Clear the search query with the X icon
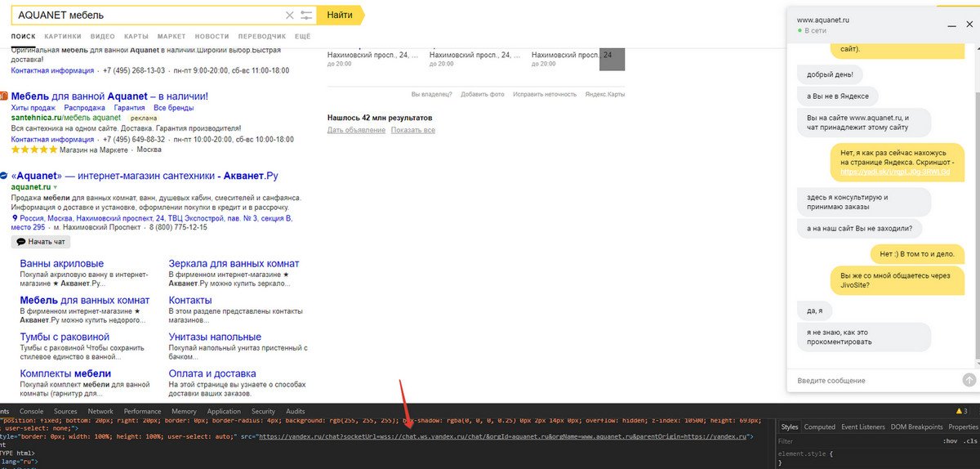The image size is (980, 469). click(x=289, y=16)
